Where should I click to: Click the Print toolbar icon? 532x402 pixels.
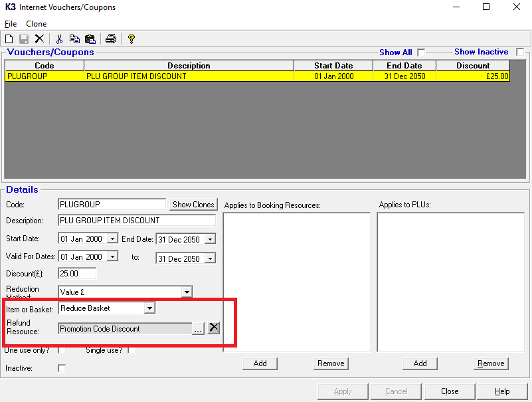[111, 39]
